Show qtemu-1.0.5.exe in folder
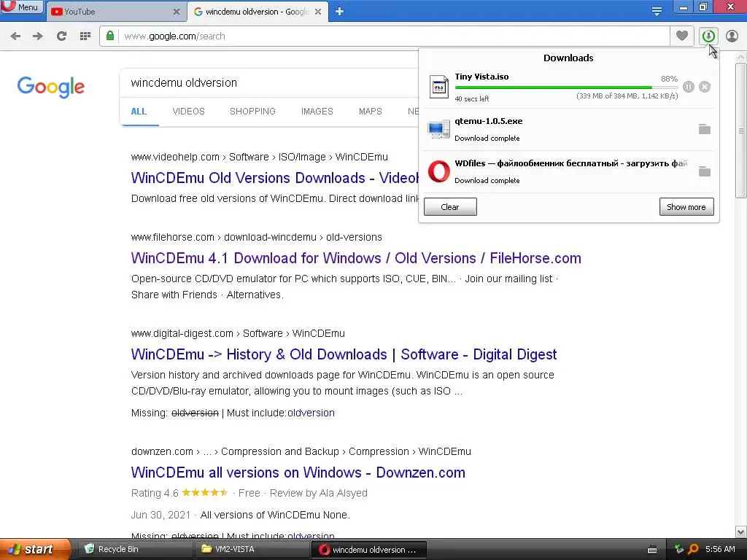747x560 pixels. tap(705, 129)
